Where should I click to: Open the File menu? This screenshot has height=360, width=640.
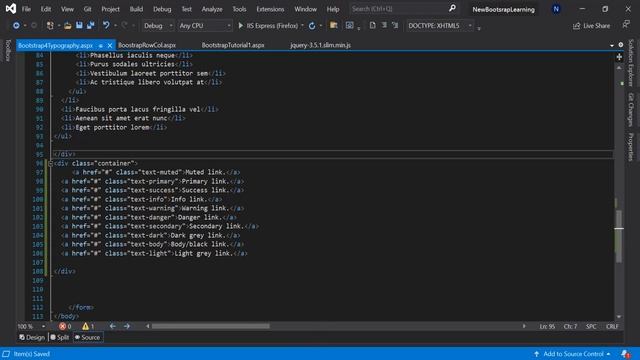[x=26, y=9]
